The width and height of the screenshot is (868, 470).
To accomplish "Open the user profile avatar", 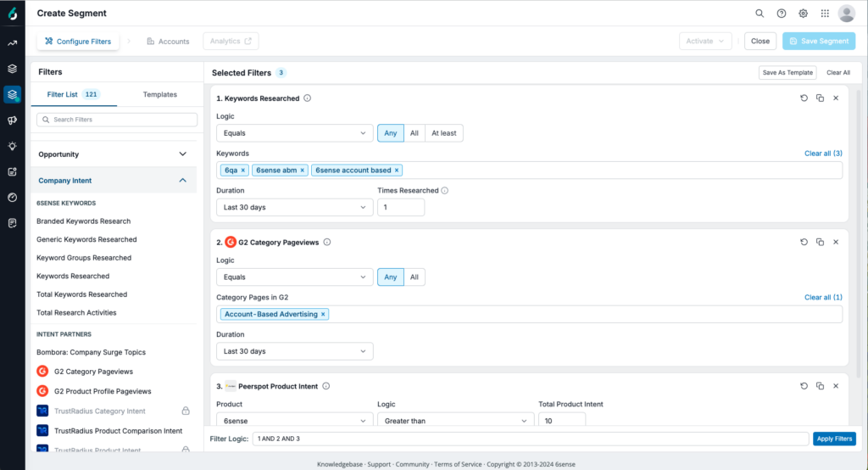I will 847,14.
